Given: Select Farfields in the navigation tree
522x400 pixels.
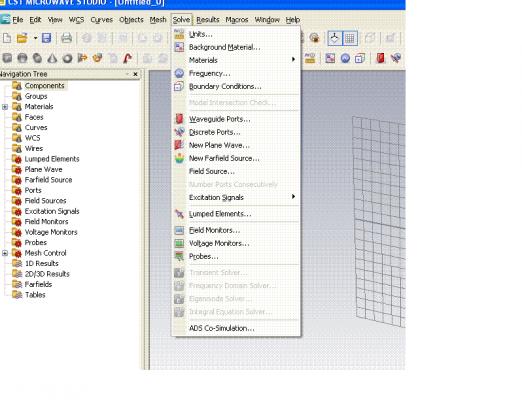Looking at the screenshot, I should [38, 284].
